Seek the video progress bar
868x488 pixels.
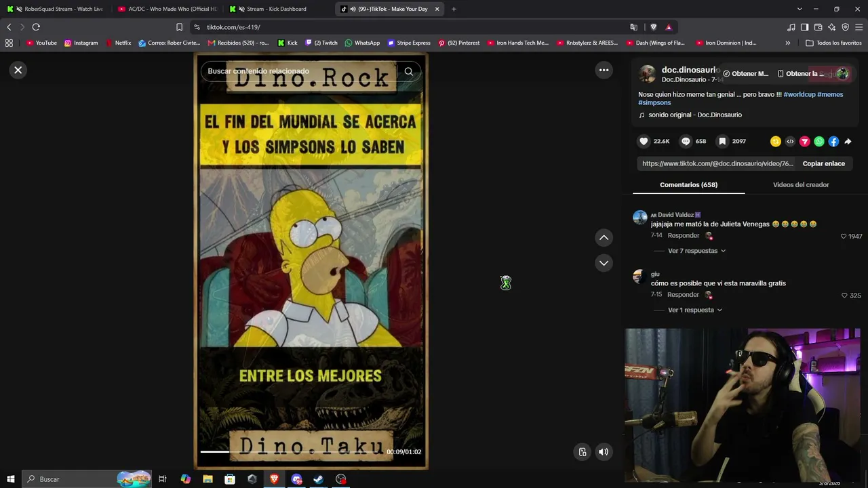pos(292,451)
